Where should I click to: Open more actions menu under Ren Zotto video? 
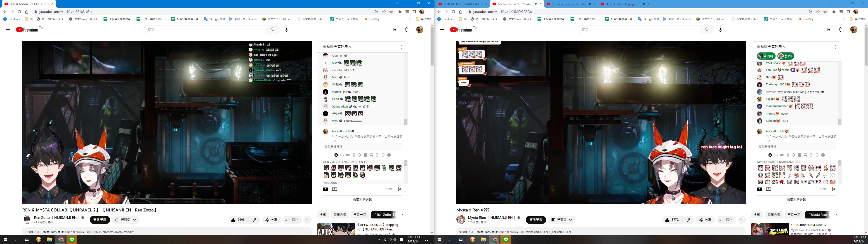[x=308, y=220]
